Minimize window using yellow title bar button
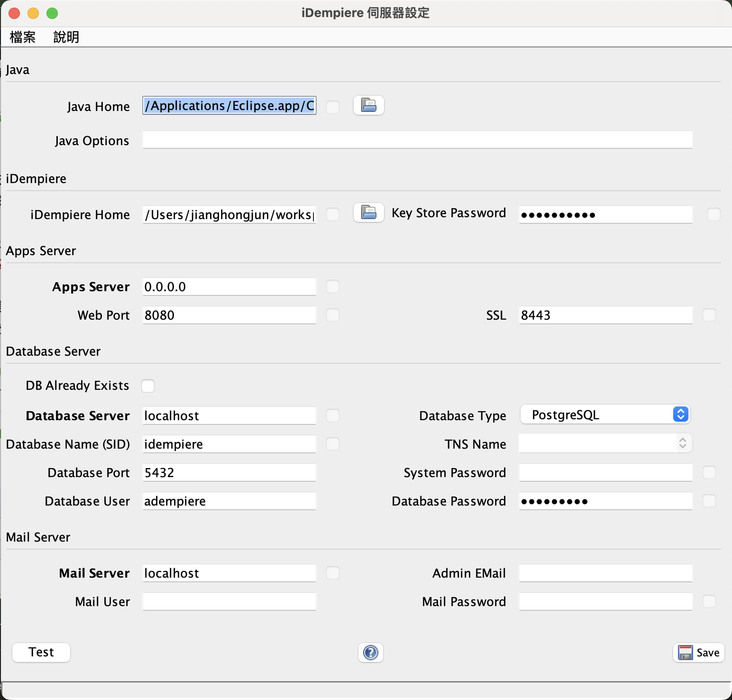Viewport: 732px width, 700px height. (x=33, y=13)
